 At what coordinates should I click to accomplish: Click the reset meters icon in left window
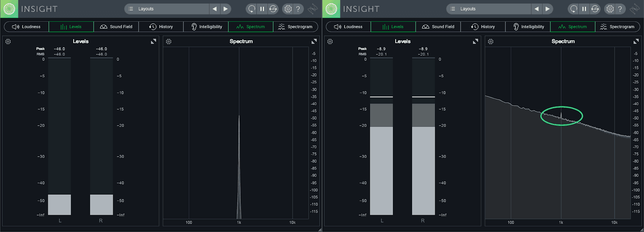[x=252, y=9]
